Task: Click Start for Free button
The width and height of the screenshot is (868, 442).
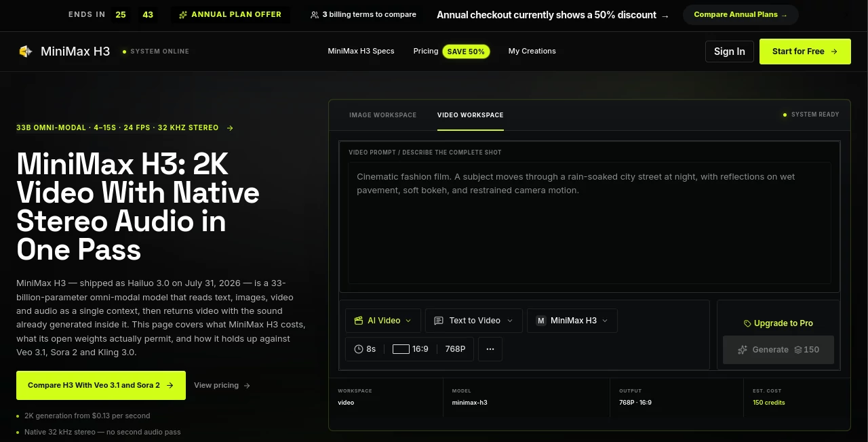Action: coord(805,52)
